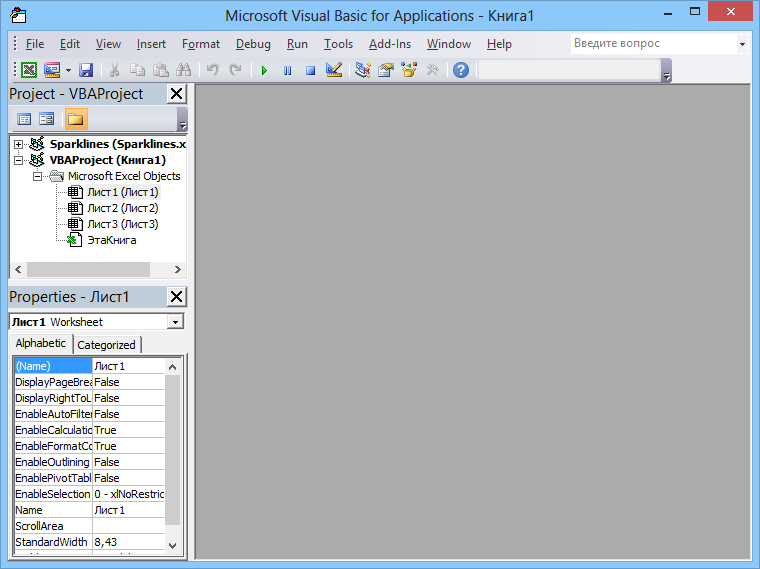Click the ScrollArea property value cell
This screenshot has height=569, width=760.
pos(128,526)
